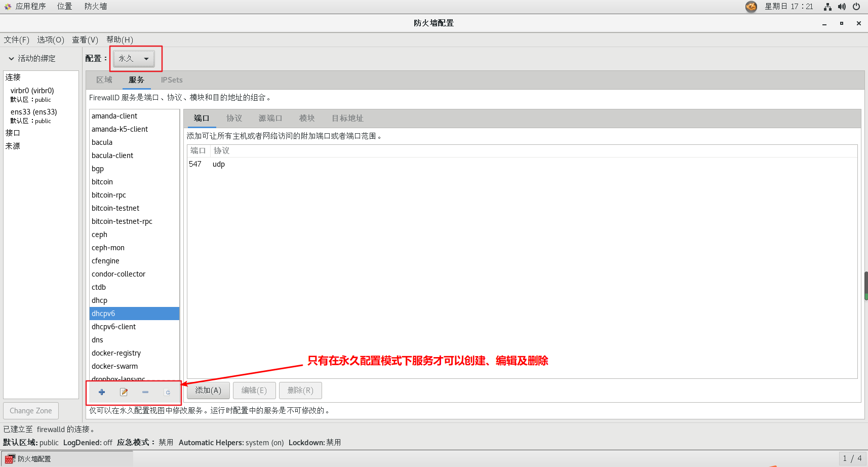Open the 文件(F) menu

(17, 40)
